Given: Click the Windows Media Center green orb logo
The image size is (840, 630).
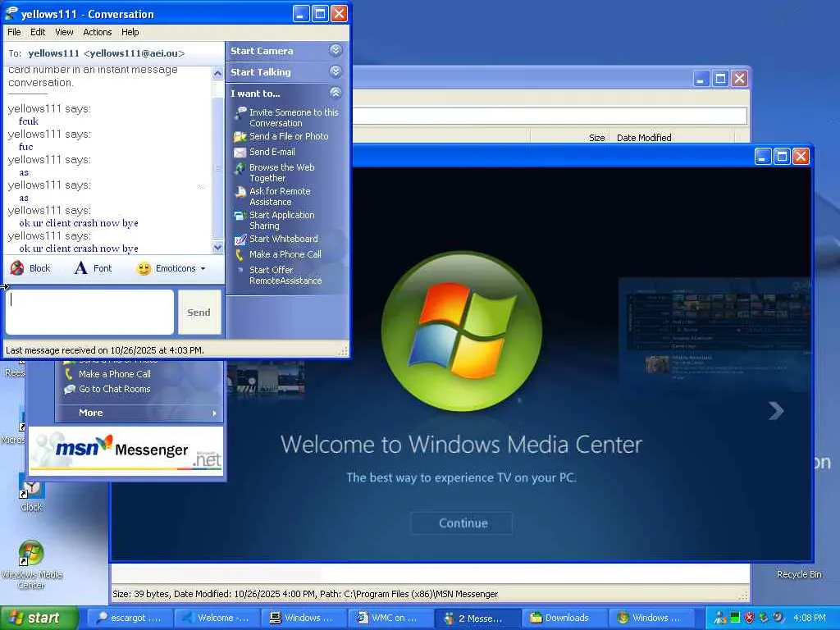Looking at the screenshot, I should (462, 331).
